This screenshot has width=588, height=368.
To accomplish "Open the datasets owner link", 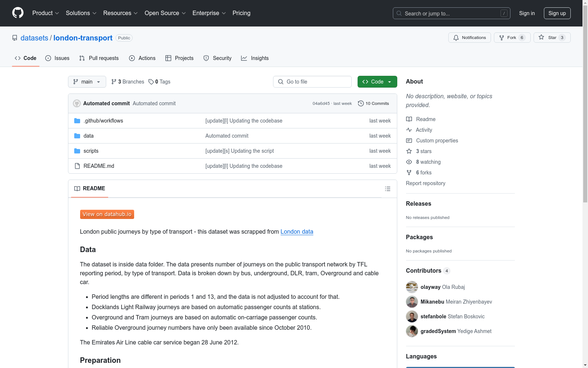I will [34, 38].
